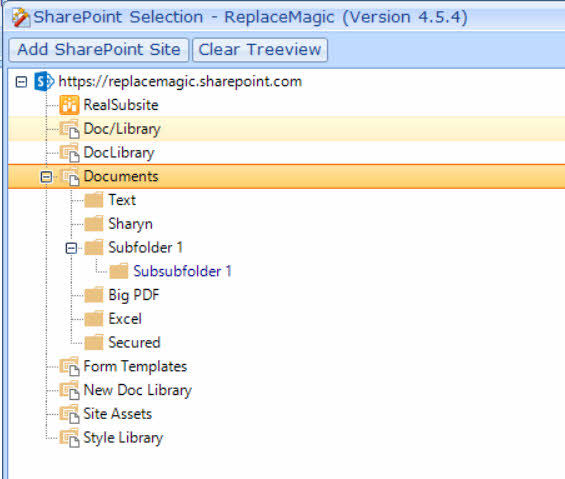Screen dimensions: 565x479
Task: Select the Documents tree item
Action: pos(121,177)
